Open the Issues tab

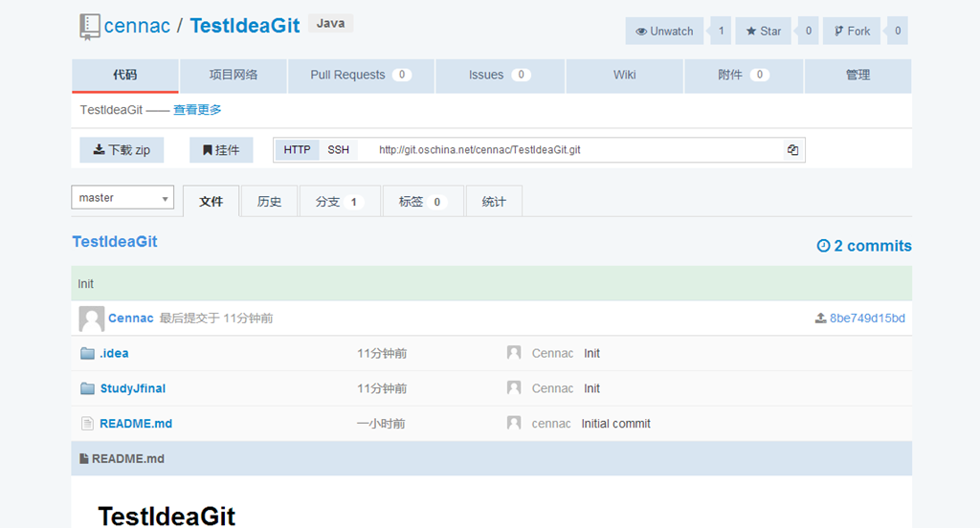(500, 75)
